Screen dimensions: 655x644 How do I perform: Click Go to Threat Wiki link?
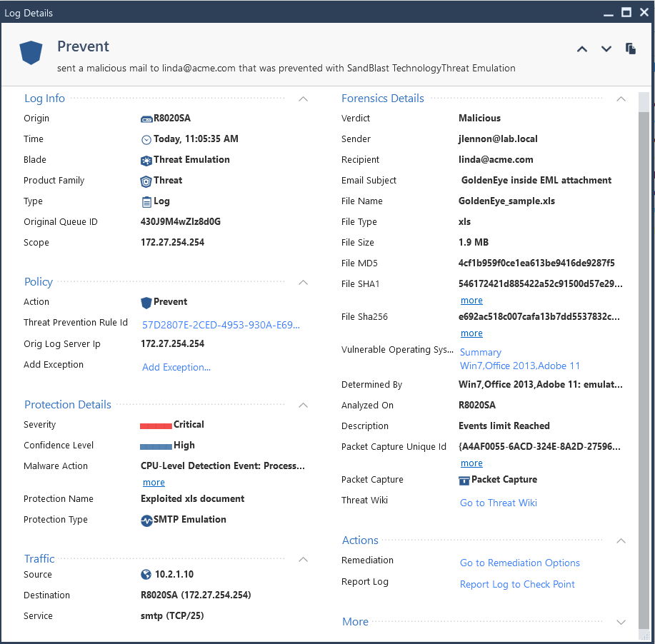(x=499, y=503)
